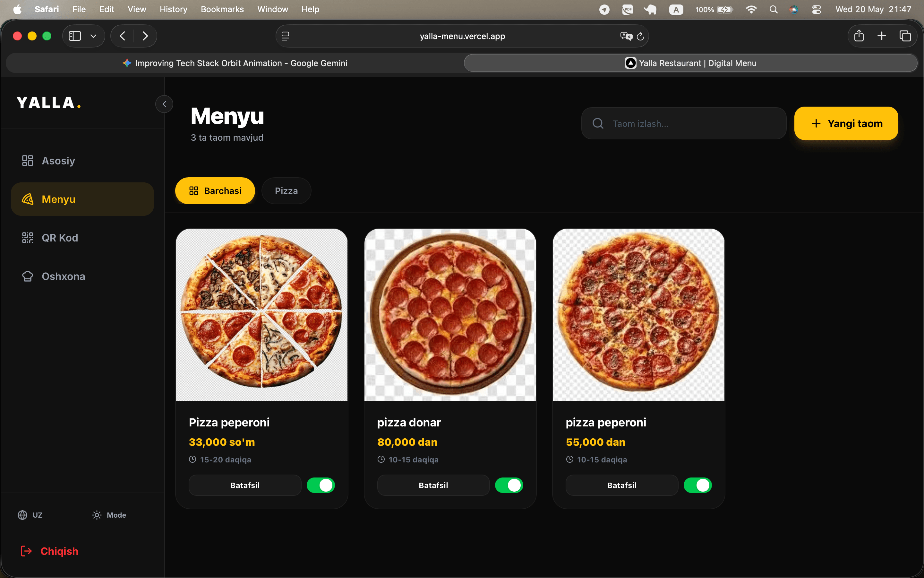
Task: Click the input source A icon
Action: pos(676,9)
